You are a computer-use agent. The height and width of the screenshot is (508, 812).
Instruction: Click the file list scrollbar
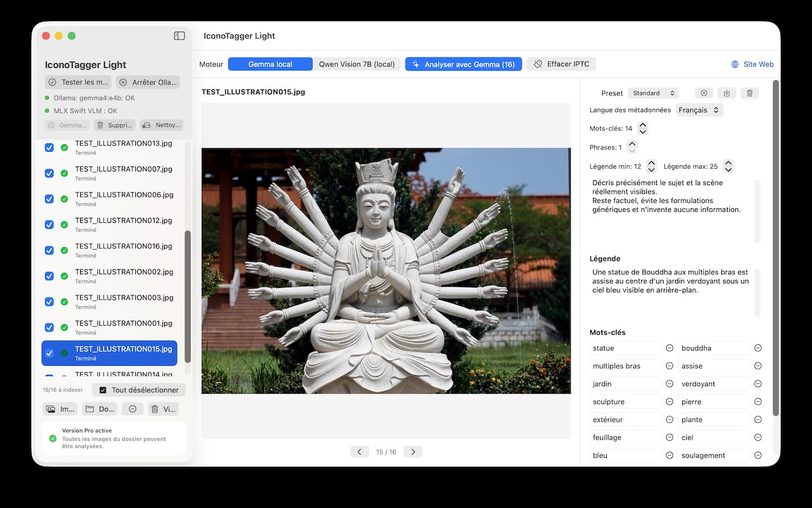[188, 296]
